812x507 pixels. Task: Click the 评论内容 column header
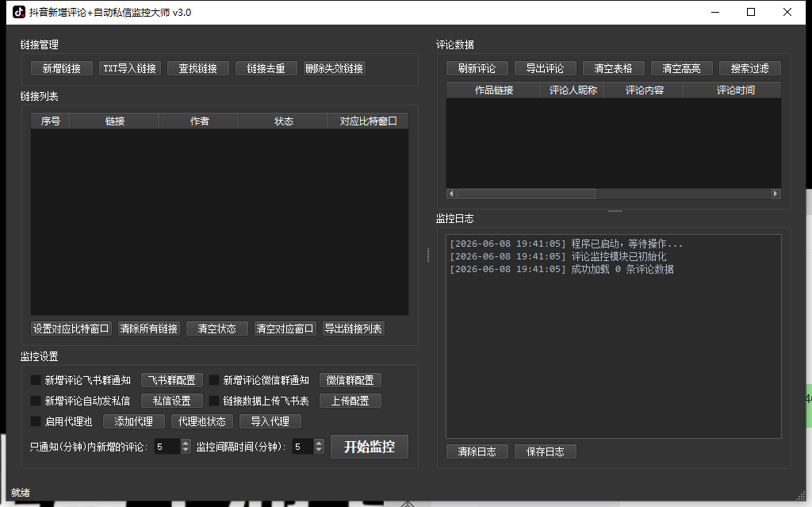tap(644, 90)
